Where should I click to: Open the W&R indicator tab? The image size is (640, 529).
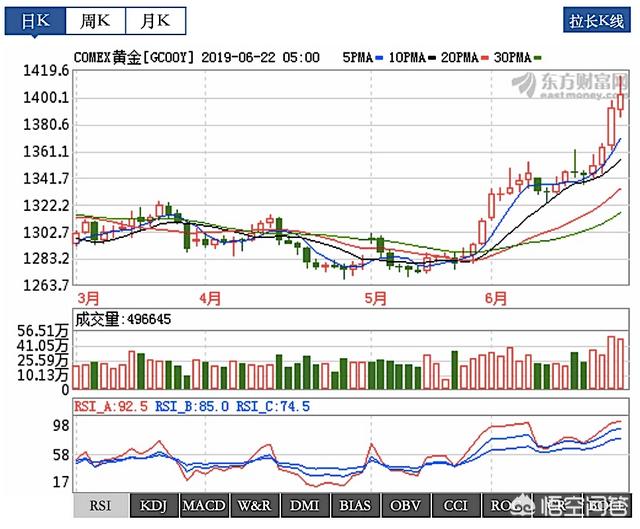tap(254, 505)
